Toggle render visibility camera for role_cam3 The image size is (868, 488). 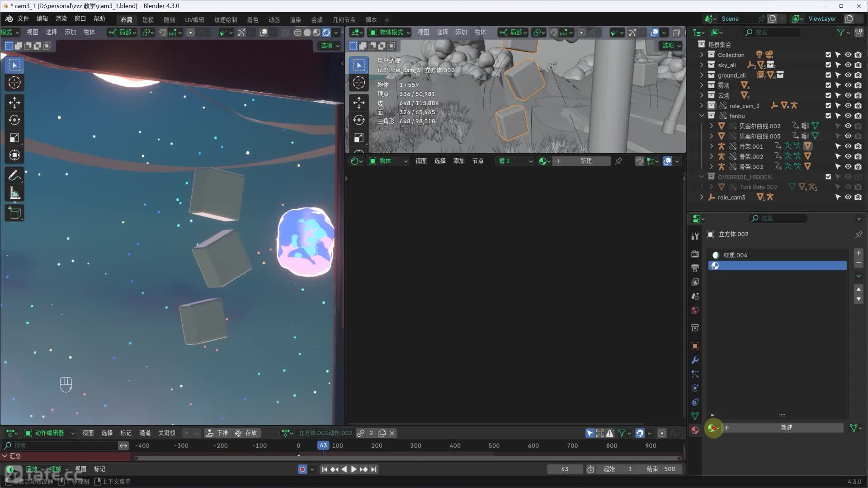(x=858, y=197)
